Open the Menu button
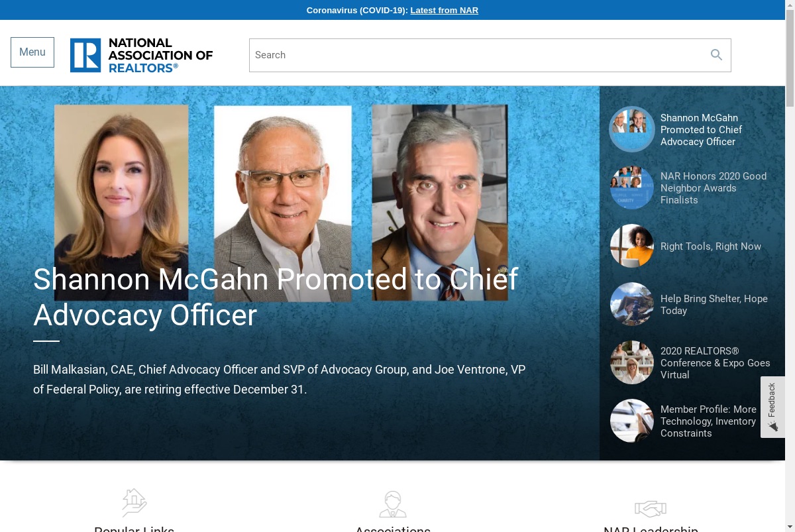Viewport: 795px width, 532px height. point(32,52)
